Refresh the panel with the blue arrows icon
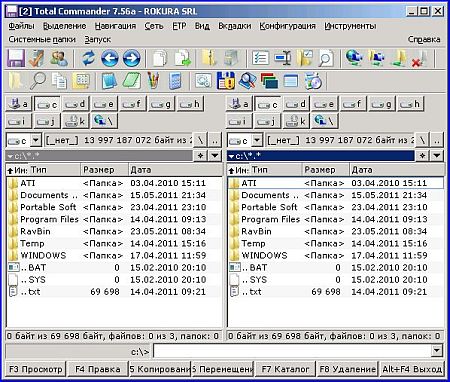 click(x=89, y=59)
